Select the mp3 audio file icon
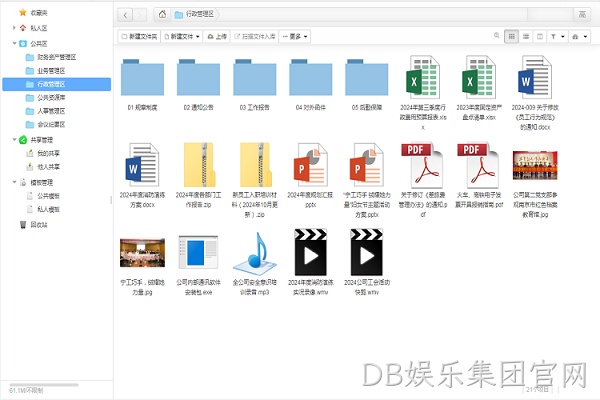 [255, 253]
